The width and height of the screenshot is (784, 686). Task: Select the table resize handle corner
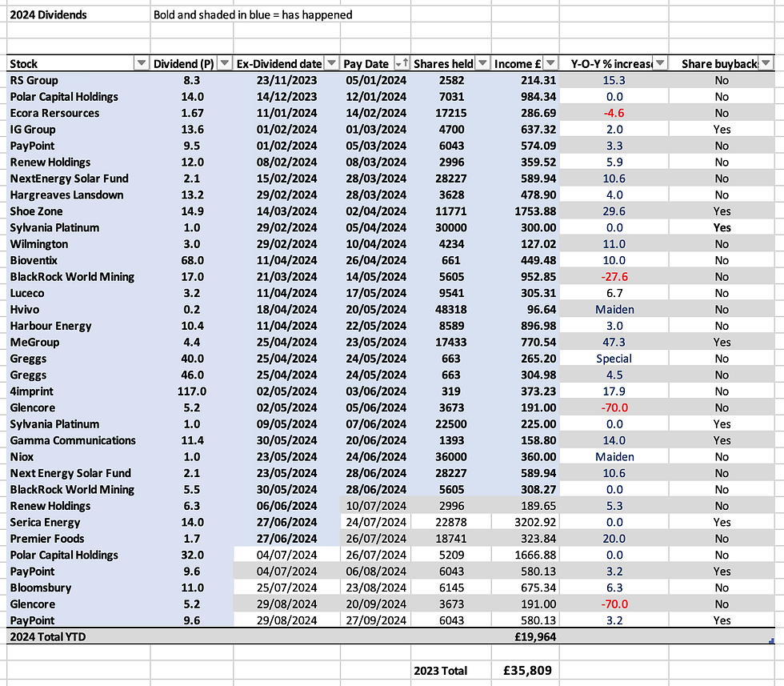pos(771,640)
